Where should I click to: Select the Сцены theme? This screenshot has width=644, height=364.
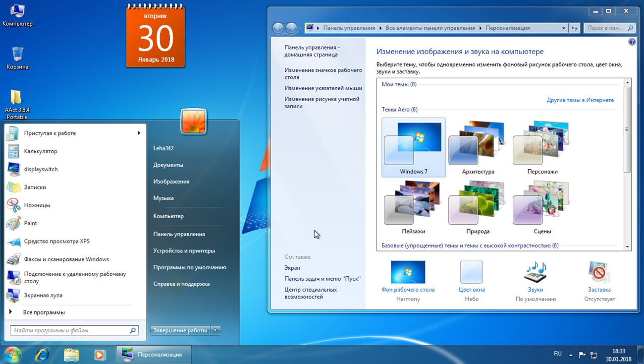pyautogui.click(x=542, y=207)
